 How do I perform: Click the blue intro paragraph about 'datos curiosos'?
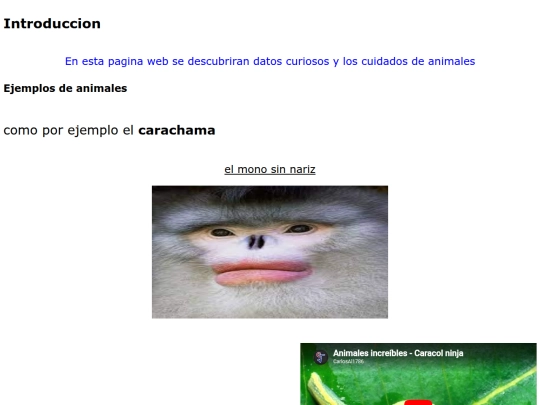point(270,61)
